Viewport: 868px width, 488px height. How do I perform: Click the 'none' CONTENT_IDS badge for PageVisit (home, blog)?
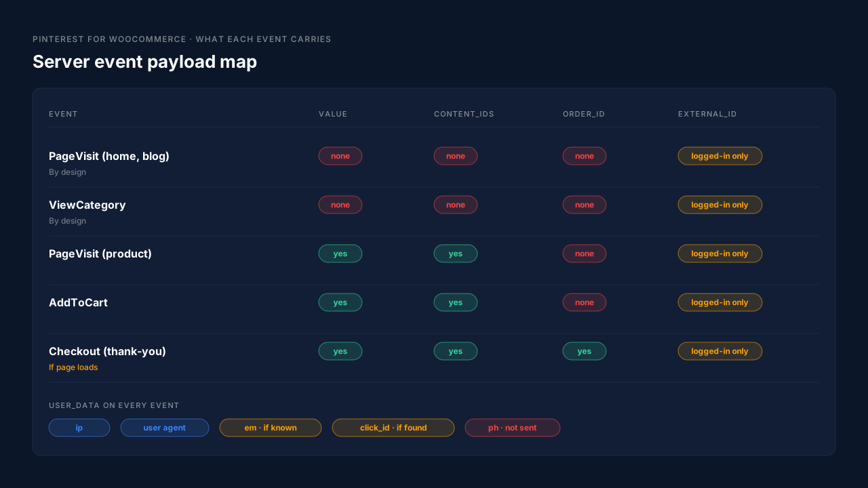point(456,156)
